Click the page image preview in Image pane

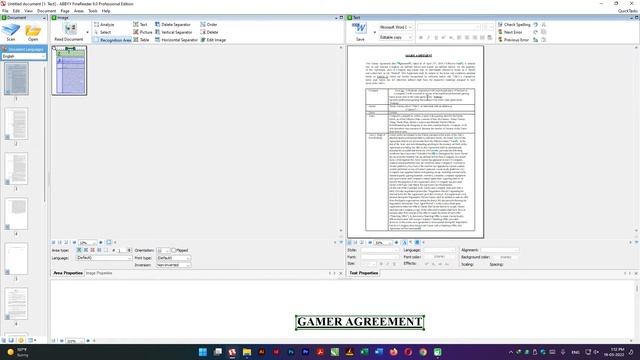click(x=69, y=70)
